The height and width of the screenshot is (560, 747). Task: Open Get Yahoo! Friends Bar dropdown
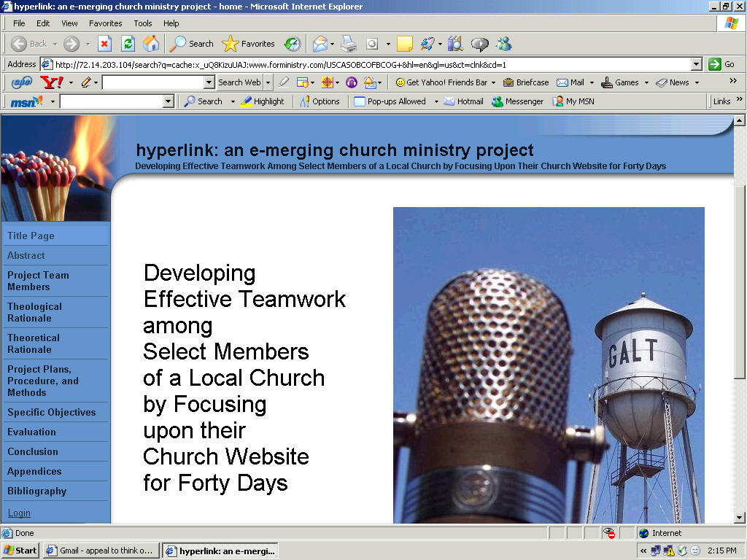tap(494, 82)
